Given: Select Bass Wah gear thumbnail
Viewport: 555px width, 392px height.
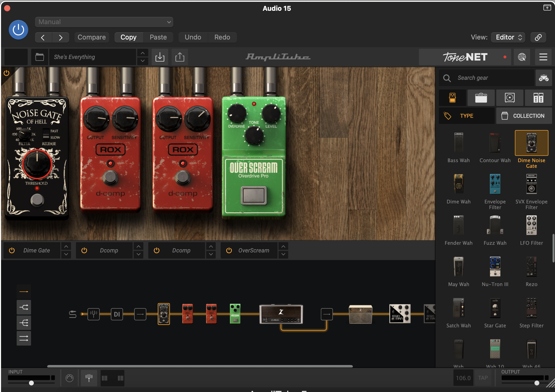Looking at the screenshot, I should [x=459, y=143].
